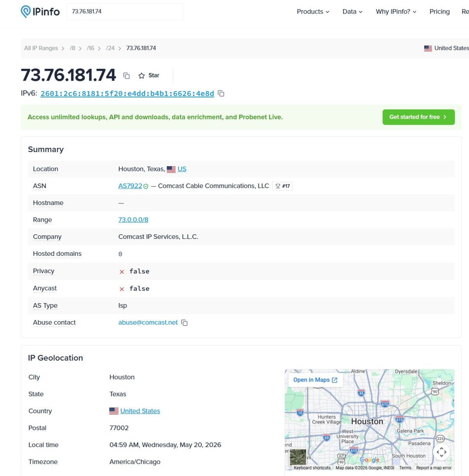Copy the IPv6 address
This screenshot has height=476, width=469.
pyautogui.click(x=221, y=93)
